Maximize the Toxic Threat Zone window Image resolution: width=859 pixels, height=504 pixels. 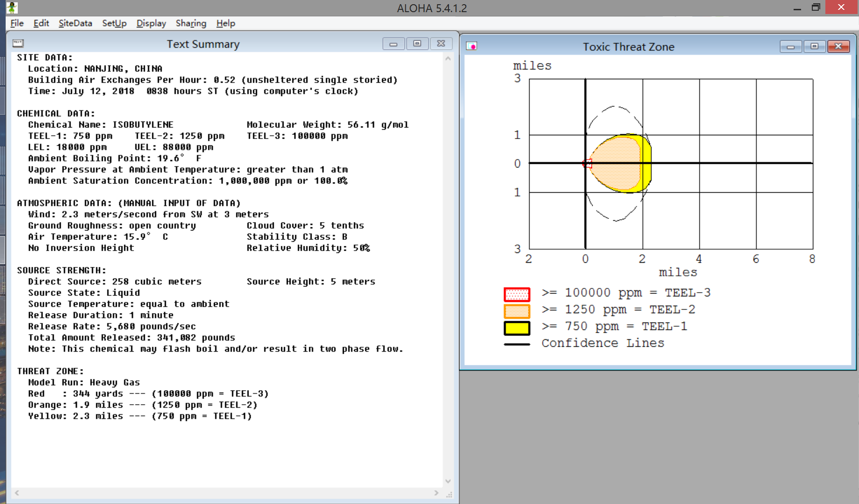click(815, 47)
